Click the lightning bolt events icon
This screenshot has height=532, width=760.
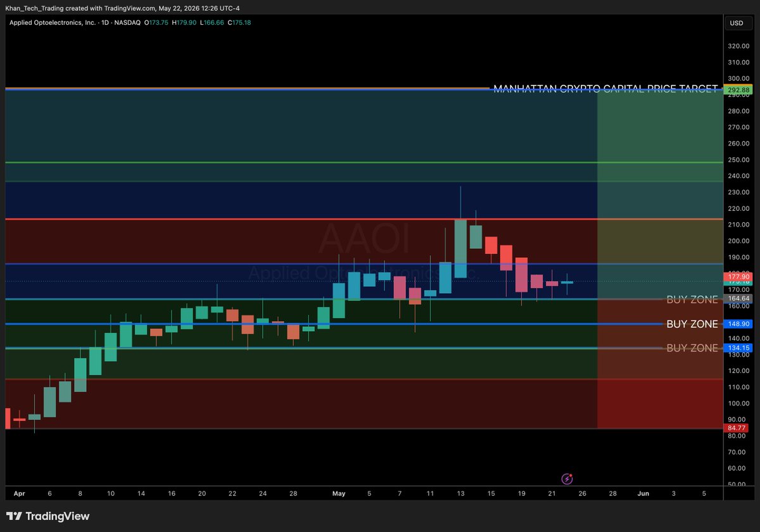pyautogui.click(x=568, y=479)
